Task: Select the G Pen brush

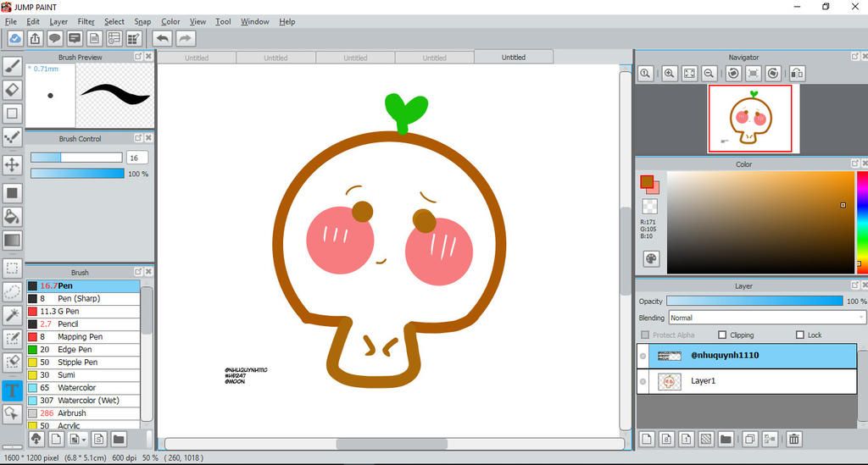Action: [83, 312]
